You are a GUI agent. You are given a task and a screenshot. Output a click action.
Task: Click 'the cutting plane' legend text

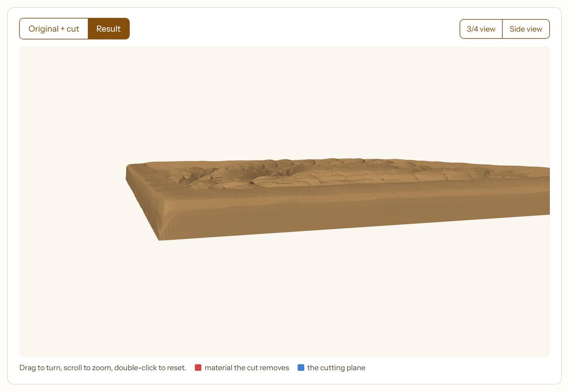click(x=336, y=368)
